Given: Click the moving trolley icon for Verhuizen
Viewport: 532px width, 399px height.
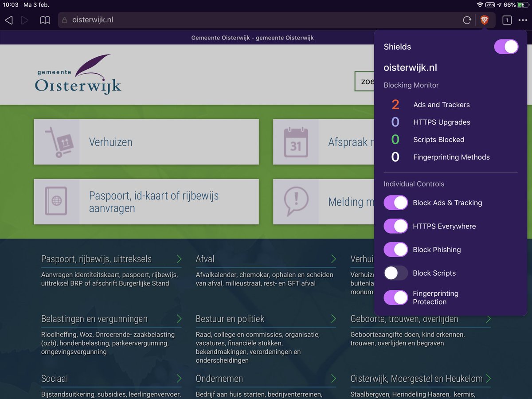Looking at the screenshot, I should click(59, 141).
